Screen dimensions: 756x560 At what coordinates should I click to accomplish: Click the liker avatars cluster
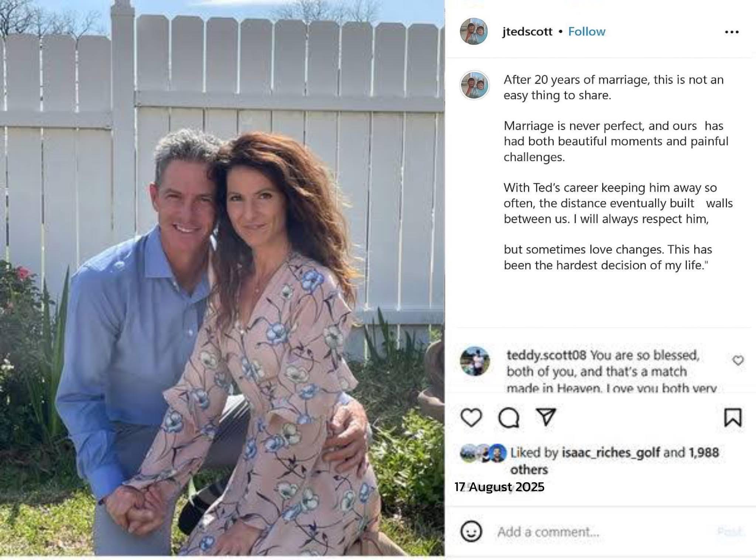point(484,453)
